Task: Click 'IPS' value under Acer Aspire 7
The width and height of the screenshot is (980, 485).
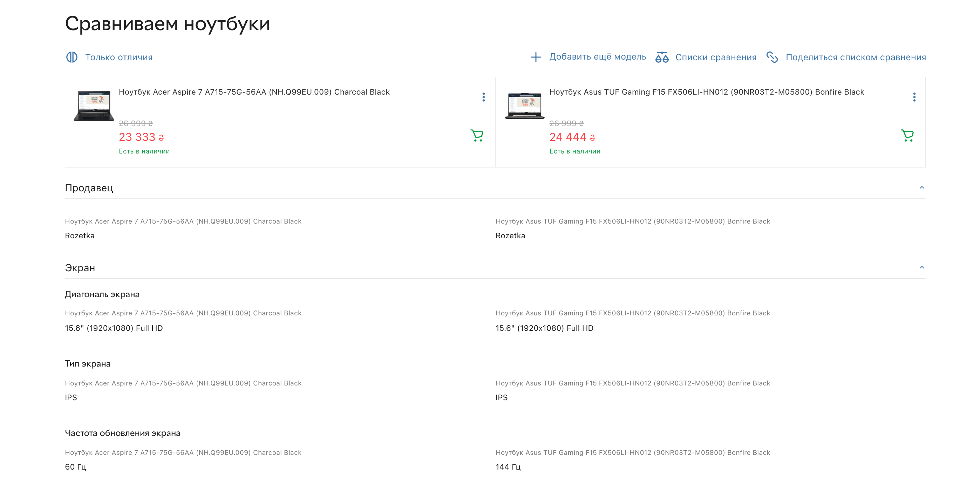Action: tap(71, 397)
